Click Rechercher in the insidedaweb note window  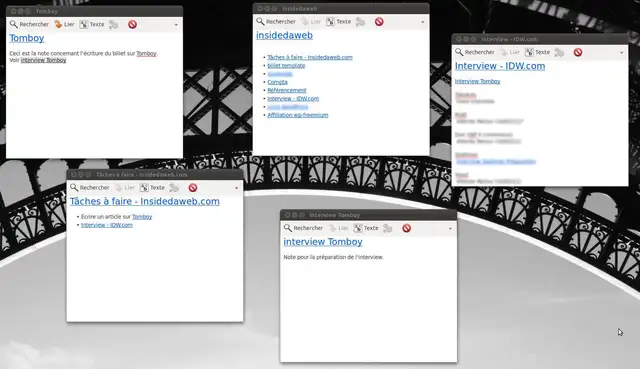(276, 22)
